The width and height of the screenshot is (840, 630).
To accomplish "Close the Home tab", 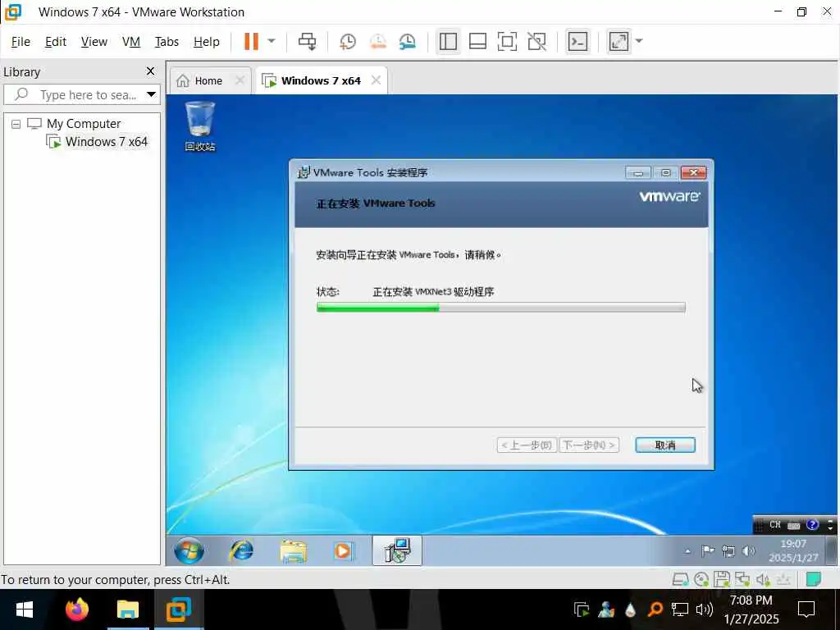I will (x=240, y=80).
